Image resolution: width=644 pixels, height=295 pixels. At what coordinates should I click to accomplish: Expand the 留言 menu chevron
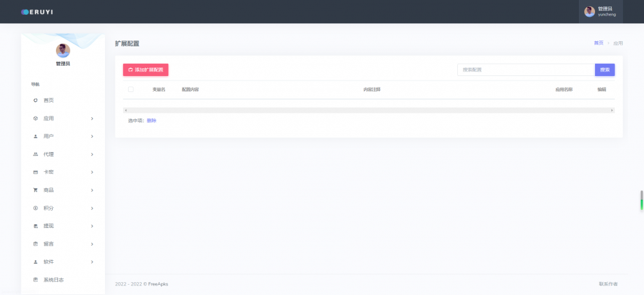[92, 244]
